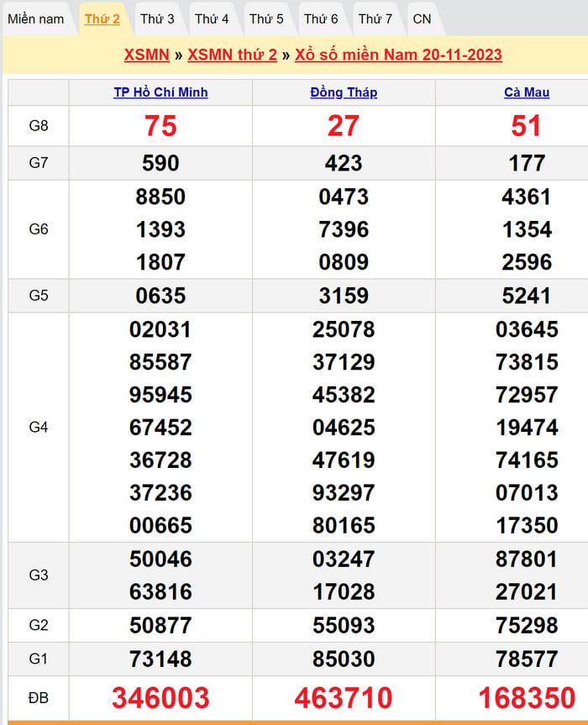
Task: Click the XSMN breadcrumb link
Action: tap(146, 55)
